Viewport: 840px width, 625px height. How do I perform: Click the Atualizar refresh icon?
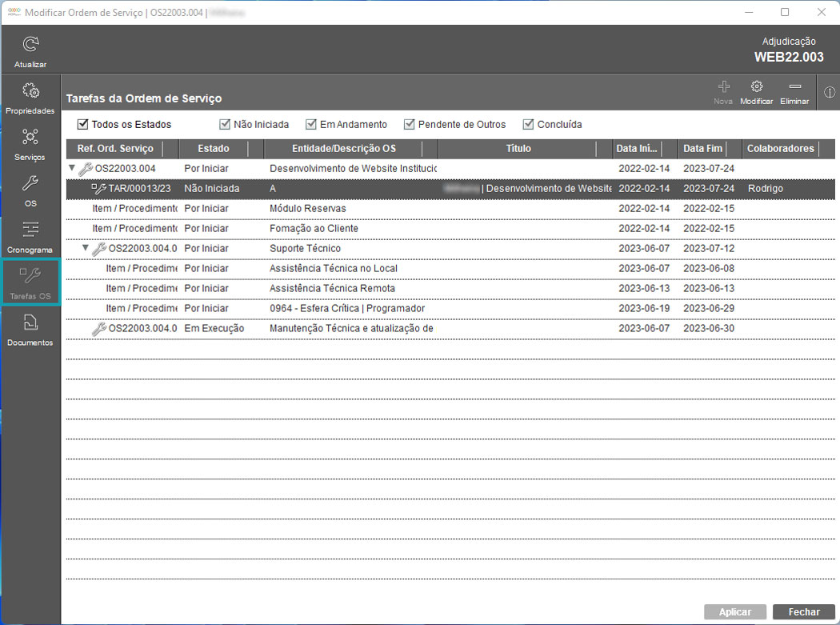[30, 46]
